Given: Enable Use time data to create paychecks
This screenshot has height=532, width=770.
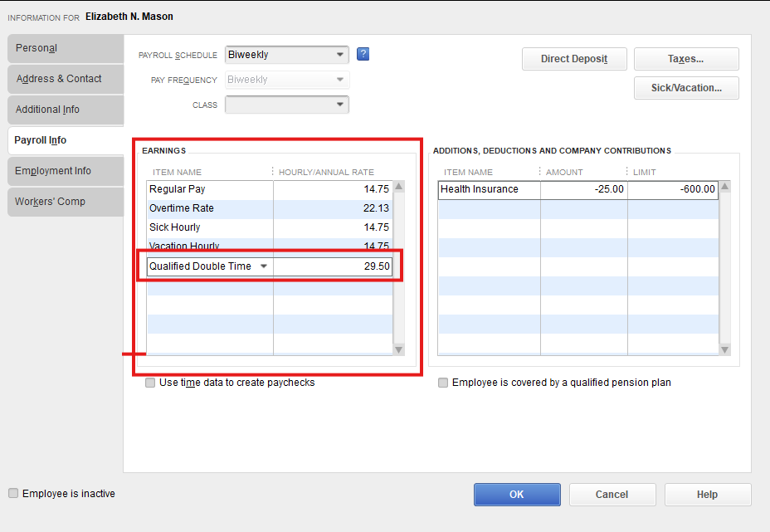Looking at the screenshot, I should 150,383.
